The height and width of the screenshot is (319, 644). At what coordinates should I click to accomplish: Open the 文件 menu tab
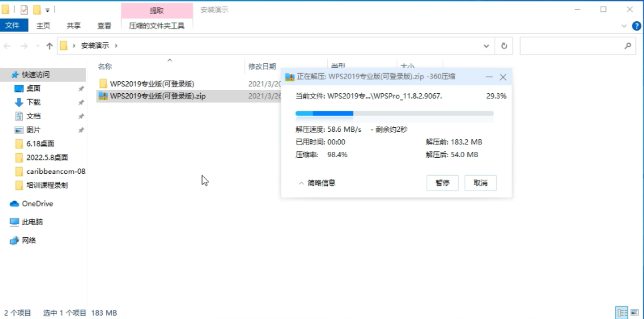click(13, 25)
